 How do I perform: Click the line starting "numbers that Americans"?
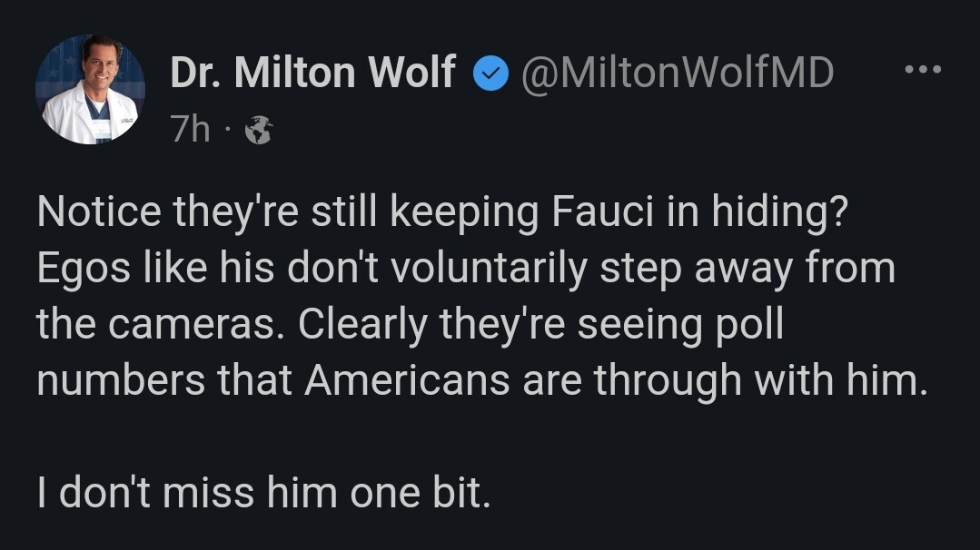point(483,379)
